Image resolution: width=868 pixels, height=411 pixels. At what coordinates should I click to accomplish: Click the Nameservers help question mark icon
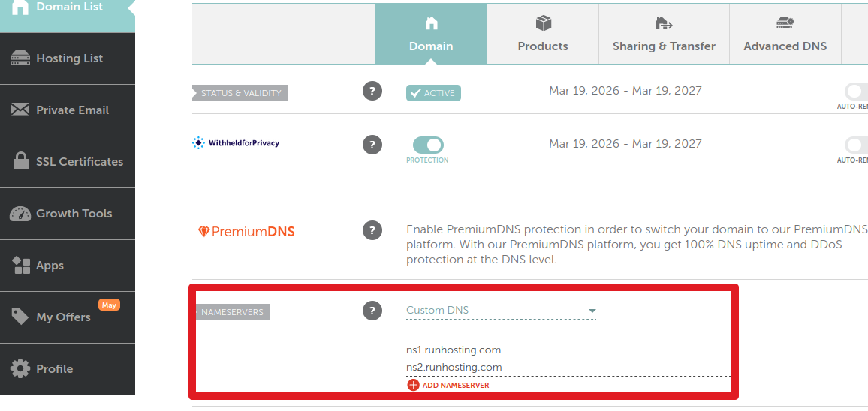(372, 310)
